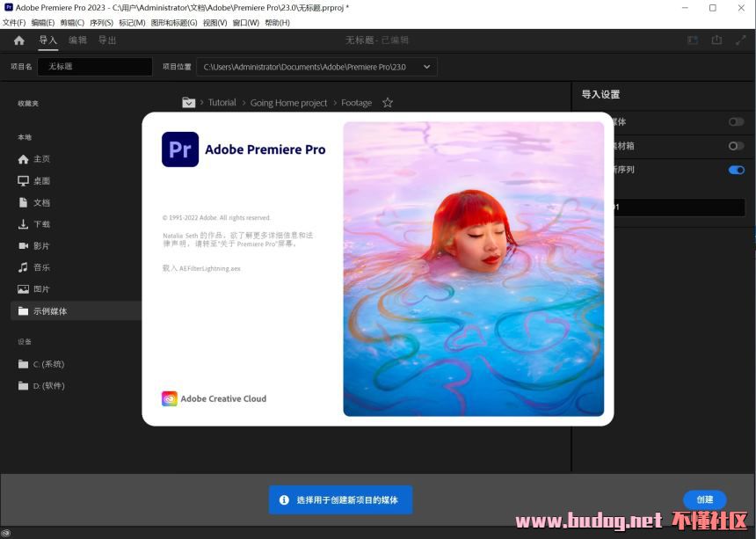This screenshot has width=756, height=539.
Task: Select 图片 label in the sidebar
Action: [41, 289]
